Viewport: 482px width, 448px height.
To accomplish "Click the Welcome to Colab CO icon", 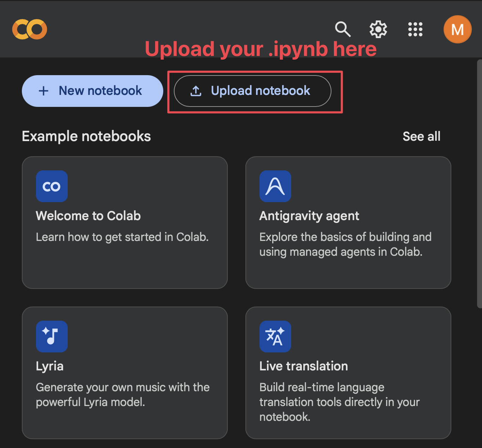I will click(x=52, y=186).
